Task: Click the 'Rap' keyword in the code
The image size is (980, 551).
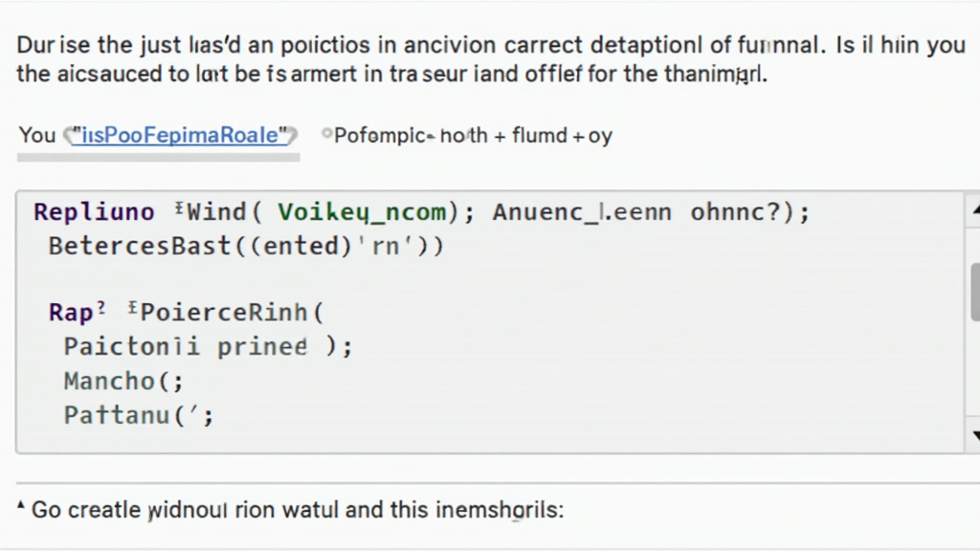Action: pyautogui.click(x=71, y=313)
